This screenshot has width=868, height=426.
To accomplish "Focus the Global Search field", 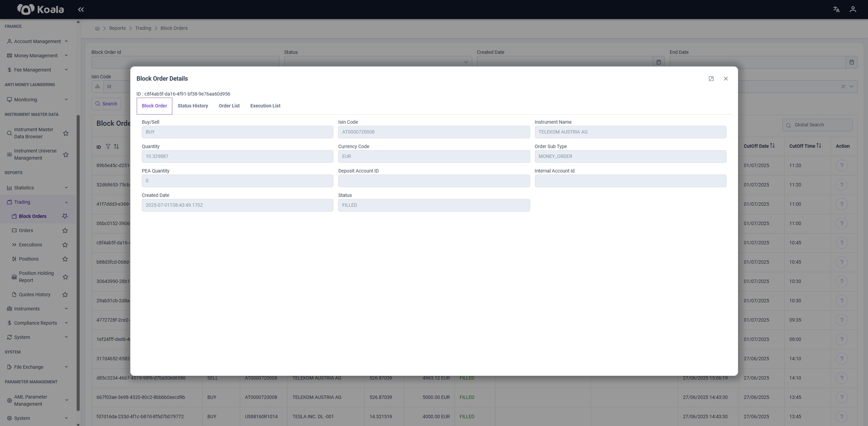I will pyautogui.click(x=817, y=125).
